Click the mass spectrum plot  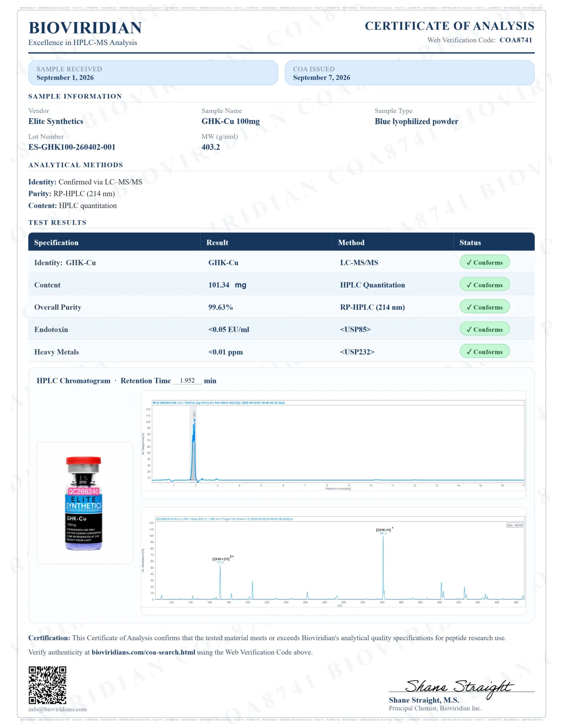[x=333, y=561]
